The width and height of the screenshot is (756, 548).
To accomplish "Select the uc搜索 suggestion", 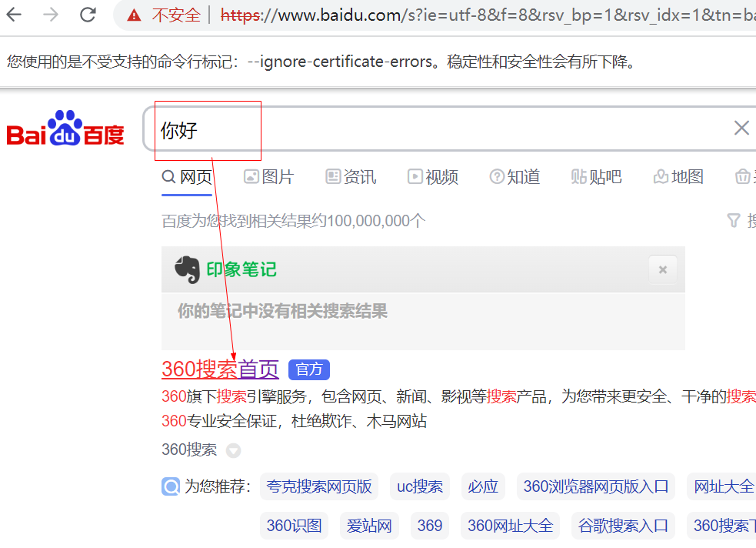I will click(x=420, y=486).
